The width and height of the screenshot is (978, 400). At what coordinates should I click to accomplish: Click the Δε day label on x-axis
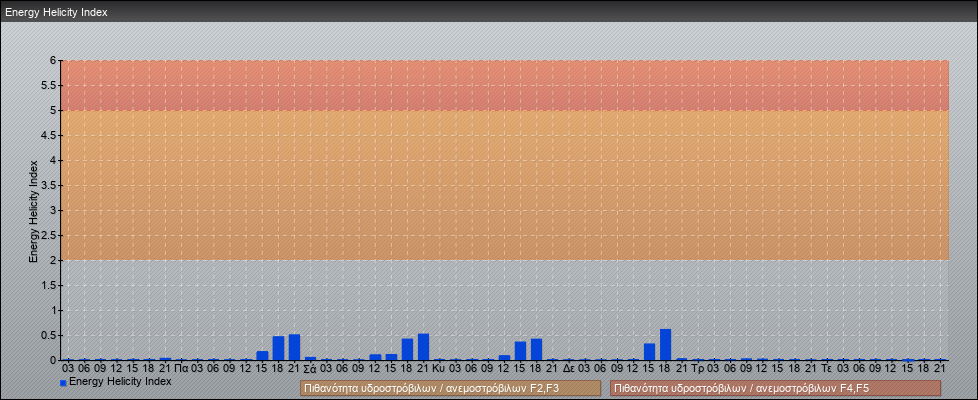[568, 369]
